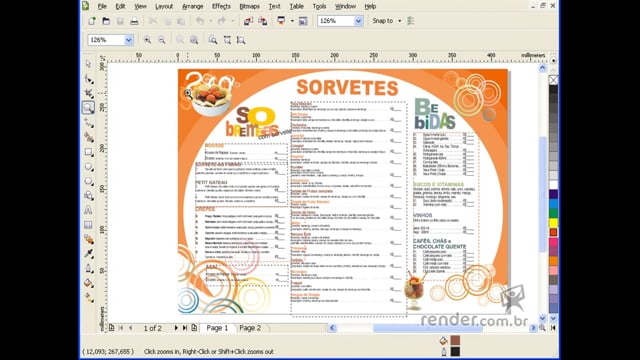Screen dimensions: 640x360
Task: Pick the yellow color swatch
Action: click(553, 222)
